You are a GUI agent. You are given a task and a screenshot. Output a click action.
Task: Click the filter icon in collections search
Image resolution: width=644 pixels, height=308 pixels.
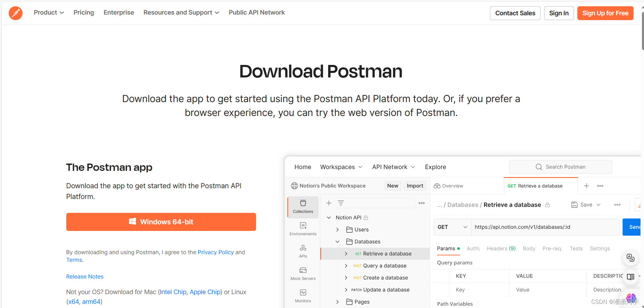[341, 203]
